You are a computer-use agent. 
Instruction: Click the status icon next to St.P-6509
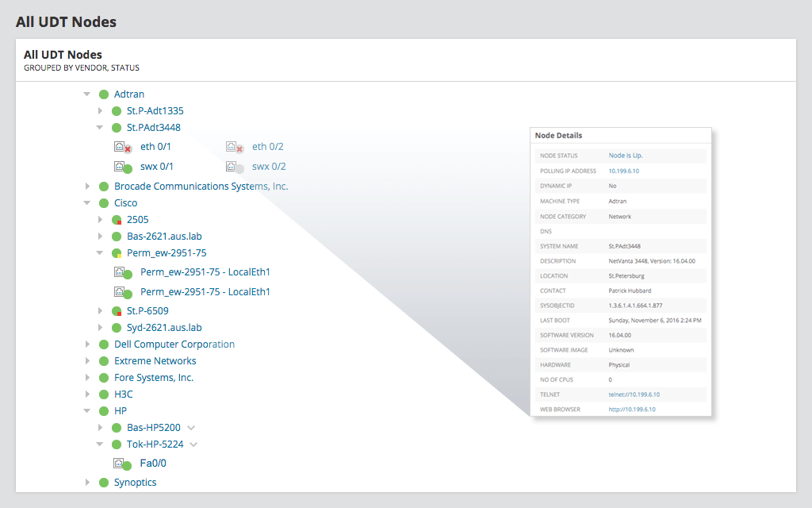click(x=116, y=311)
